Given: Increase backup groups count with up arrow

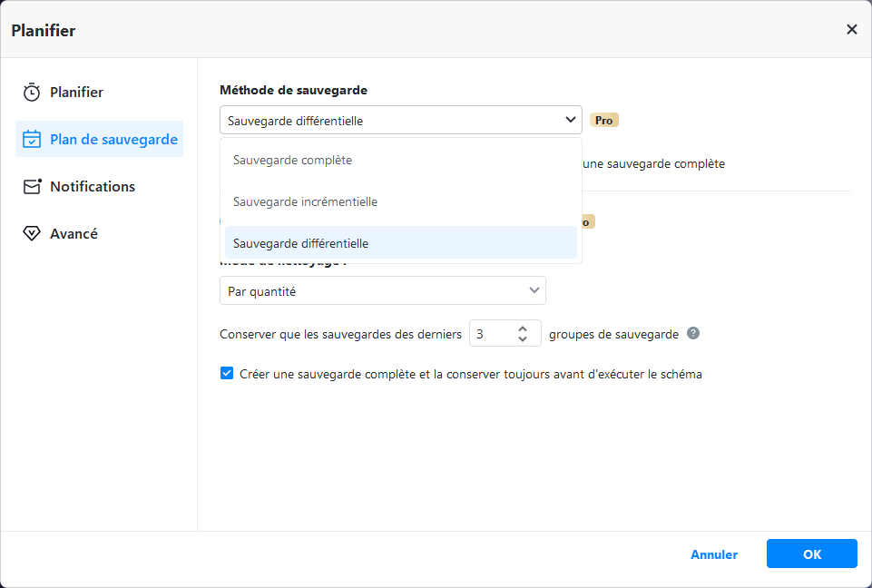Looking at the screenshot, I should (x=523, y=328).
